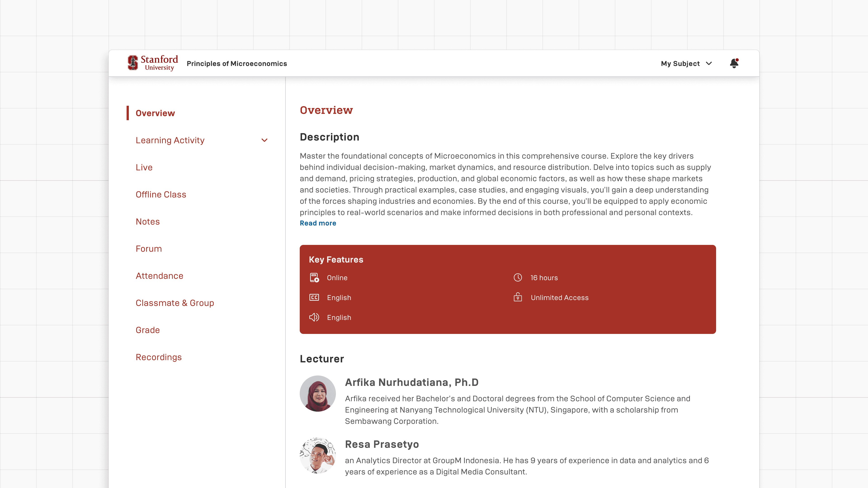
Task: Click the Stanford University logo
Action: click(x=153, y=63)
